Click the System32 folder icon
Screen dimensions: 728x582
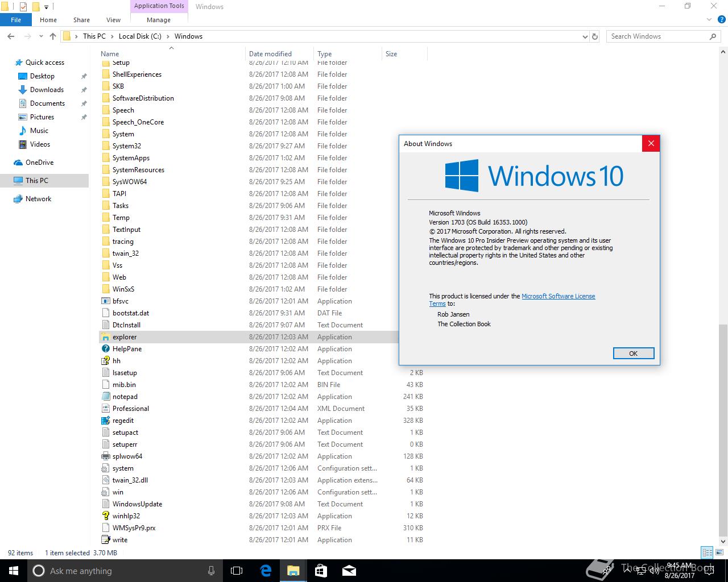(105, 146)
